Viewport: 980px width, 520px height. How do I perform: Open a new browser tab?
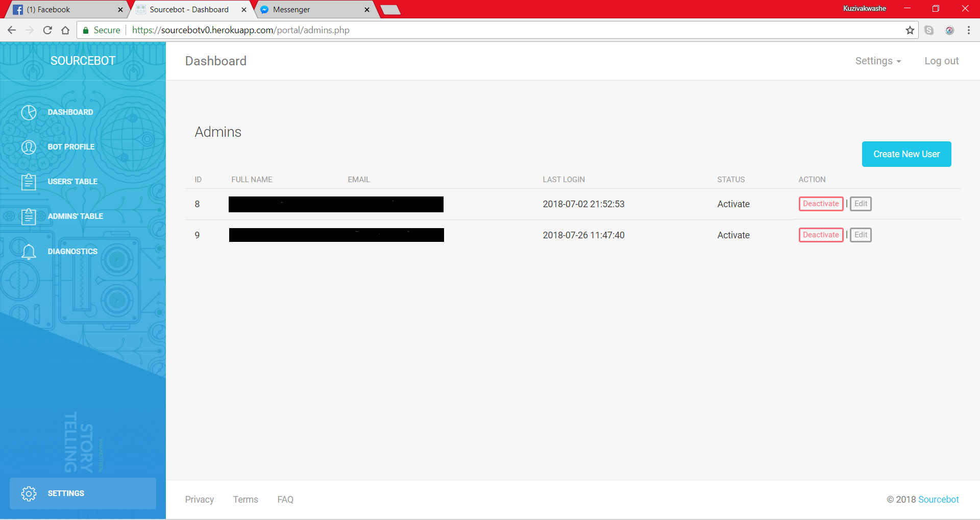tap(390, 10)
